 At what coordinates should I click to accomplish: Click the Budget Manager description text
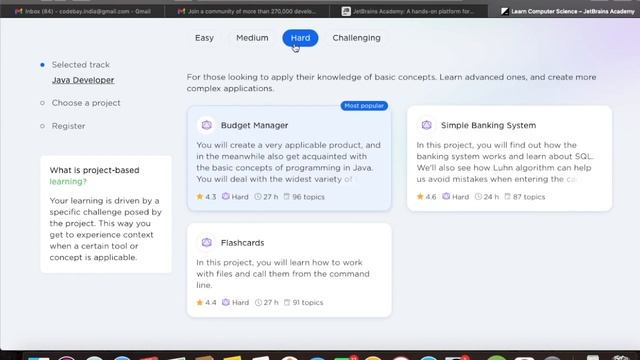288,162
